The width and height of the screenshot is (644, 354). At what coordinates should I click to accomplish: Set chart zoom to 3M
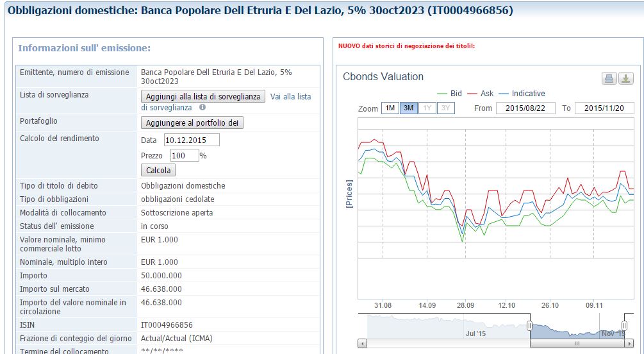tap(408, 108)
